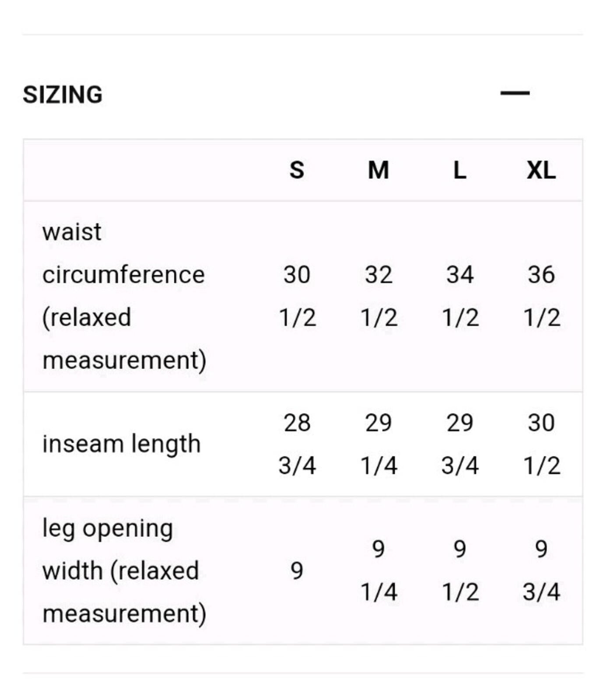The image size is (603, 700).
Task: Select the M size column header
Action: coord(379,170)
